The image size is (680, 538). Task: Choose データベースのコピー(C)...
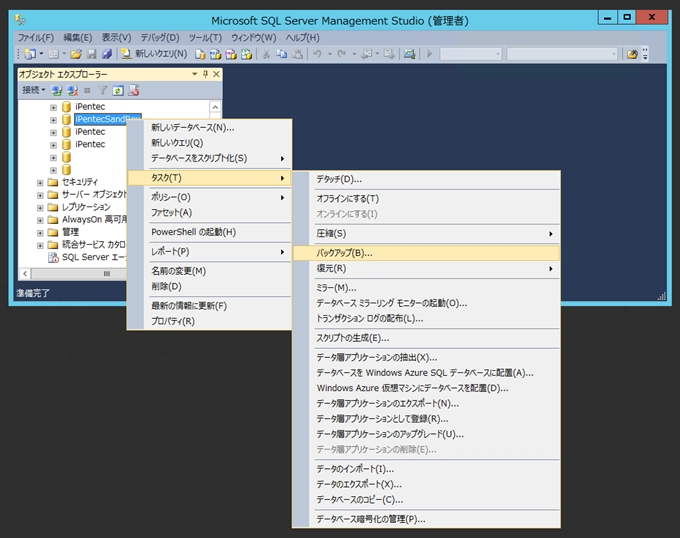(427, 499)
